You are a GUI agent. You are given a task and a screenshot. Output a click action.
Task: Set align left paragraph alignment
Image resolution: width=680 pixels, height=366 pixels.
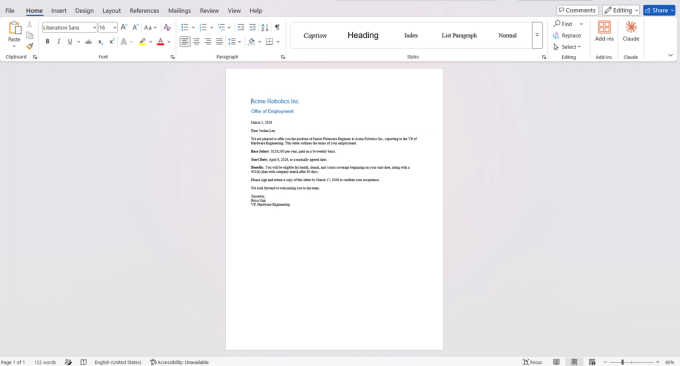point(185,42)
